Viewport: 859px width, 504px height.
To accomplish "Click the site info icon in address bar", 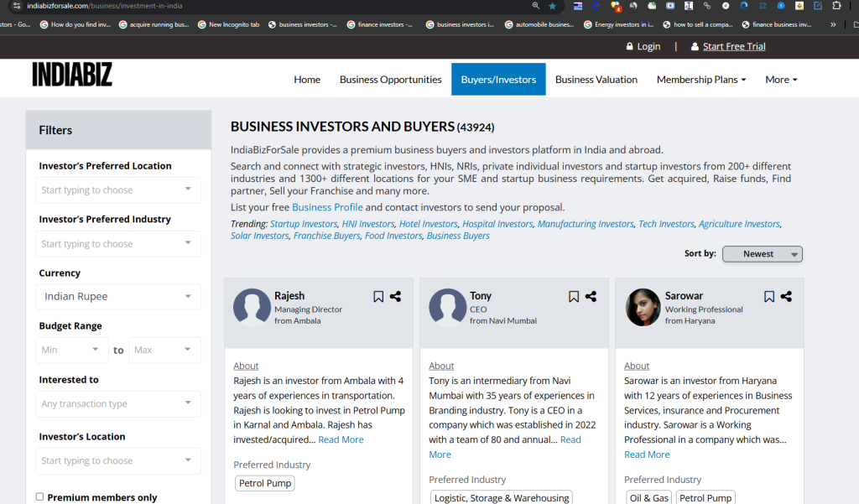I will pos(17,6).
